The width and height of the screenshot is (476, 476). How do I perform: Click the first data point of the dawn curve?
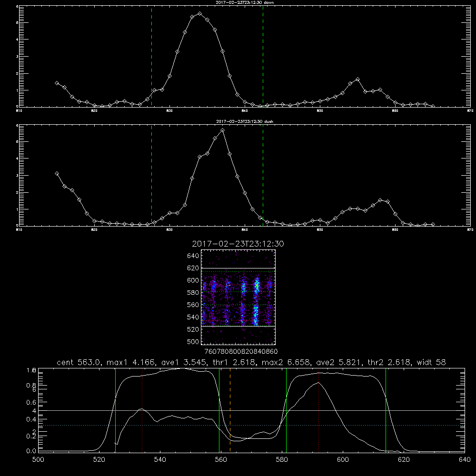(57, 83)
